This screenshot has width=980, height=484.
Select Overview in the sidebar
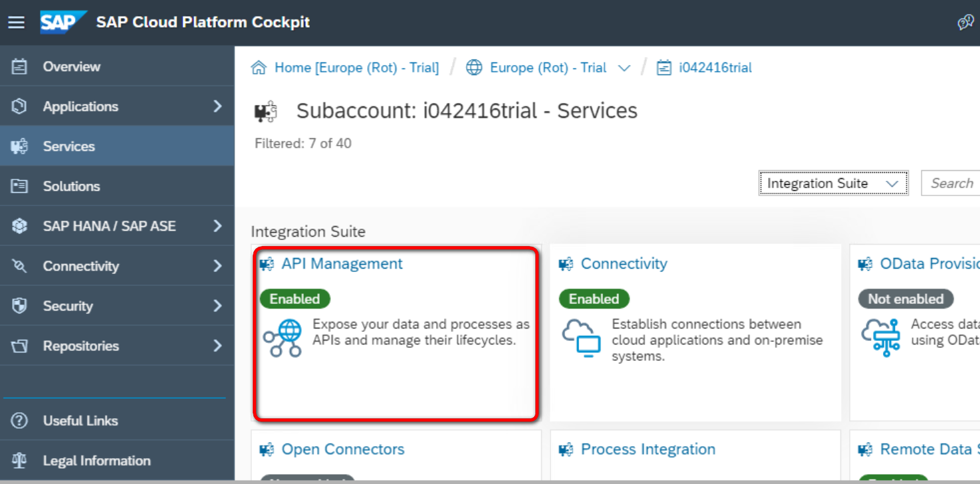point(71,66)
